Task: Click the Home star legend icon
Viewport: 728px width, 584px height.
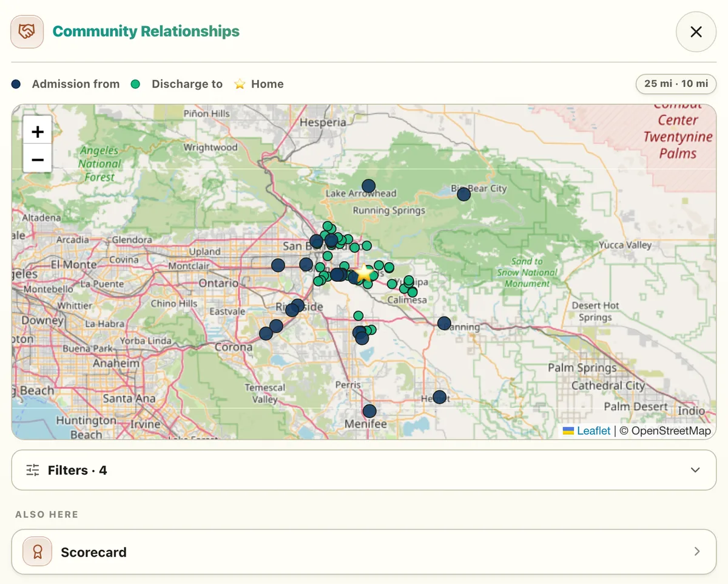Action: tap(240, 84)
